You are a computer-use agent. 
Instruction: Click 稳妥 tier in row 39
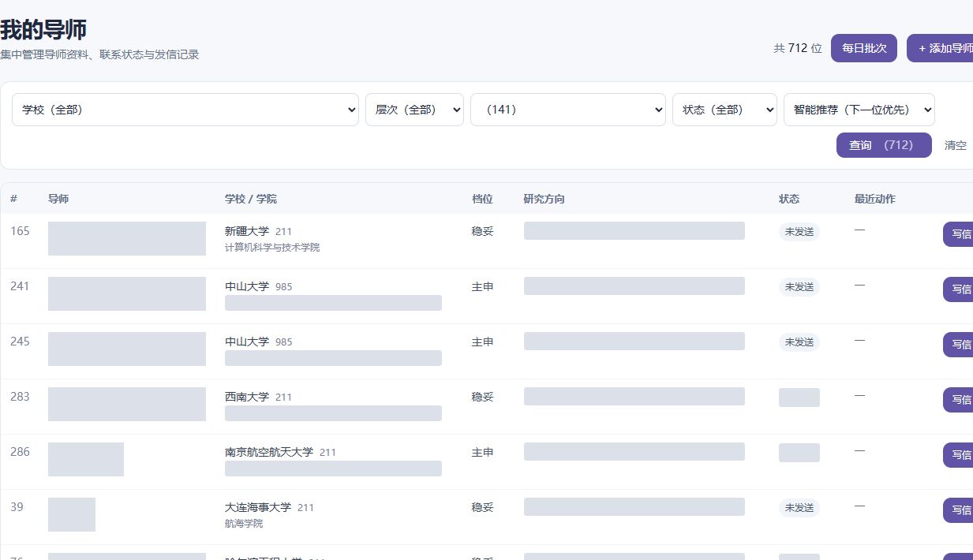click(483, 508)
